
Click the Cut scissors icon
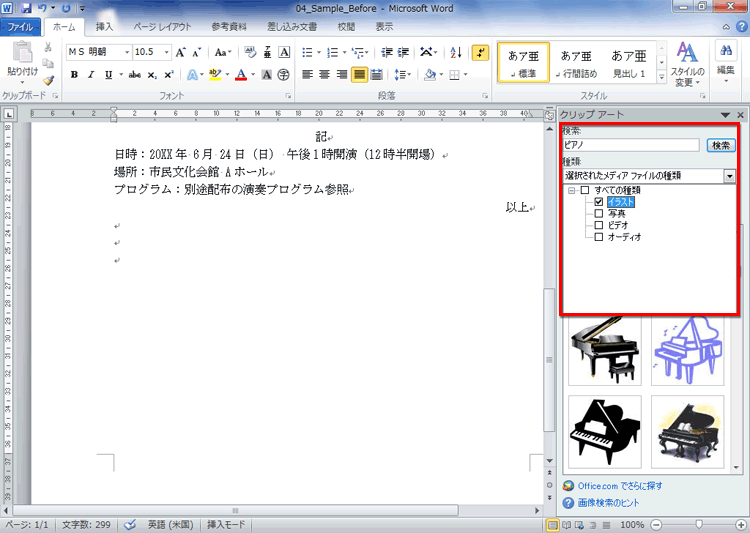(48, 47)
